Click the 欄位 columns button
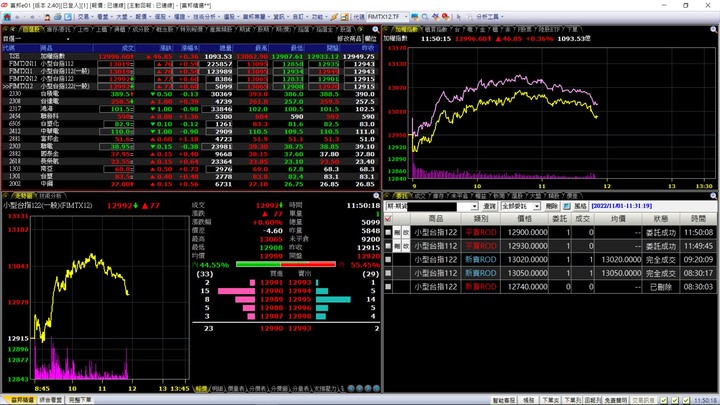The width and height of the screenshot is (720, 405). pyautogui.click(x=371, y=39)
